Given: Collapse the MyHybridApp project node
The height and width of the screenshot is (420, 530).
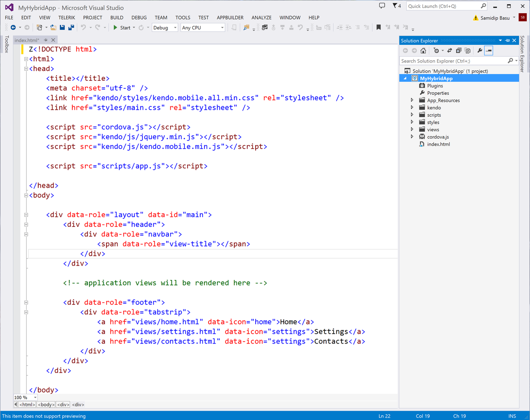Looking at the screenshot, I should point(405,78).
